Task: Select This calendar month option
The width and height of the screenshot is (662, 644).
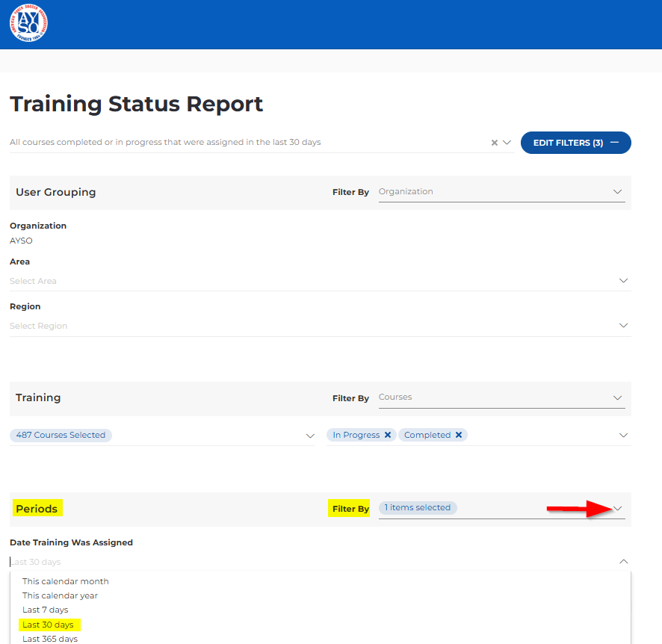Action: click(66, 581)
